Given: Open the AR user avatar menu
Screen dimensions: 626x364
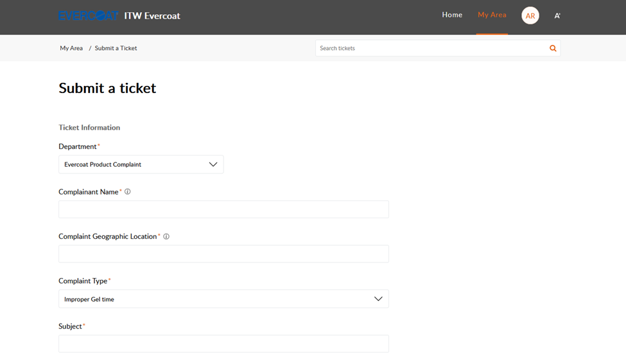Looking at the screenshot, I should (x=530, y=16).
